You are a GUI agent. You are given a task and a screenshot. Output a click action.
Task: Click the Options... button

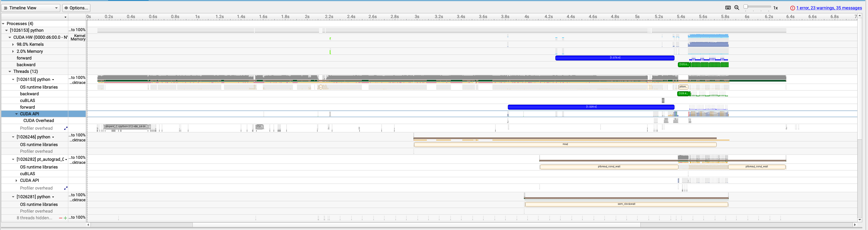point(76,8)
